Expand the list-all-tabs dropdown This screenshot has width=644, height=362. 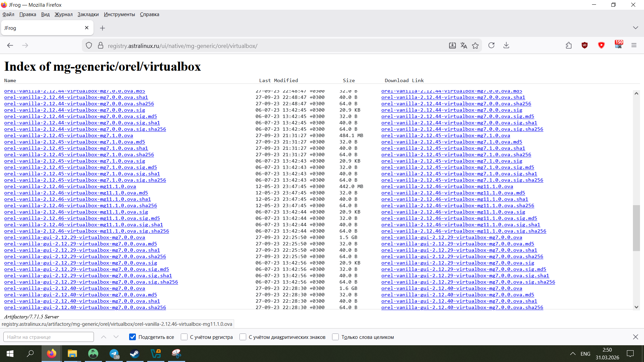(635, 28)
